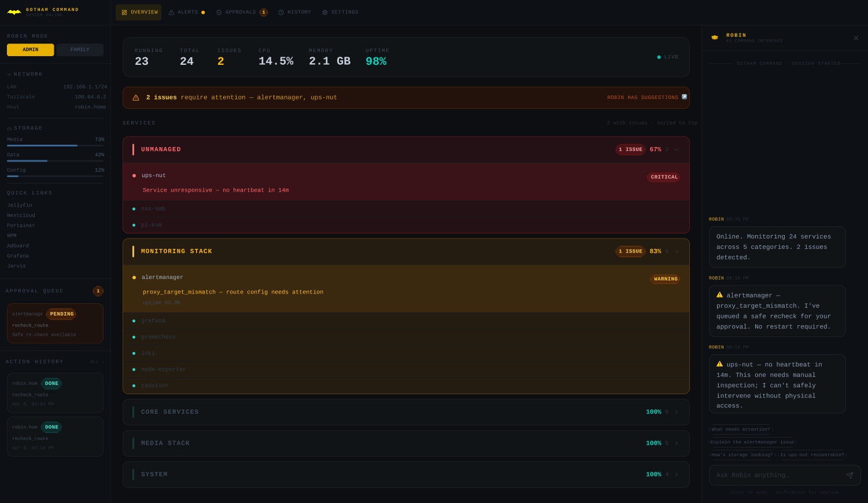Click the Alerts triangle icon
The image size is (868, 503).
click(x=171, y=12)
